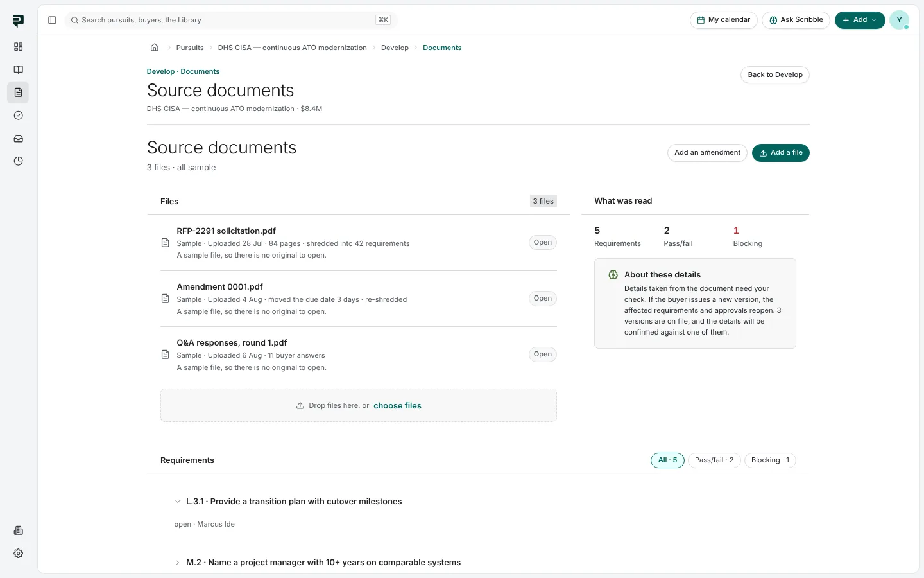Image resolution: width=924 pixels, height=578 pixels.
Task: Open the Y user avatar
Action: pyautogui.click(x=899, y=20)
